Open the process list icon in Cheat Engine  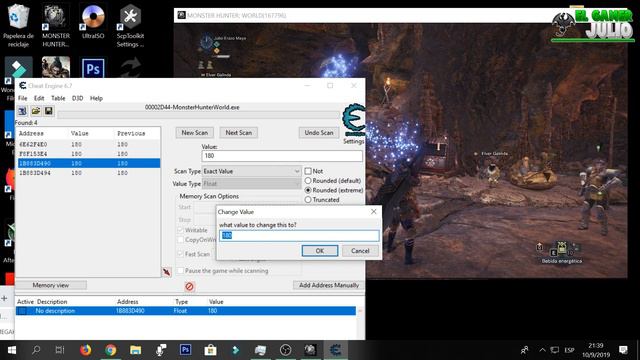pos(22,111)
